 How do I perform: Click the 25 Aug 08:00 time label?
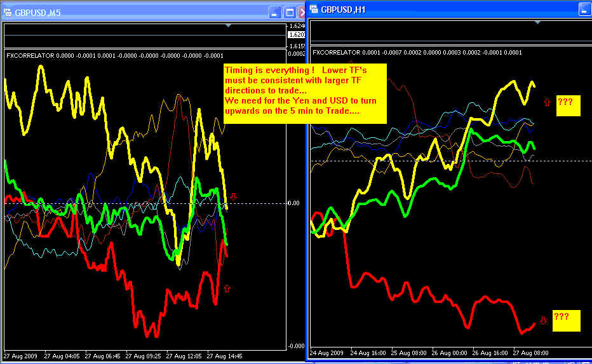pyautogui.click(x=408, y=353)
